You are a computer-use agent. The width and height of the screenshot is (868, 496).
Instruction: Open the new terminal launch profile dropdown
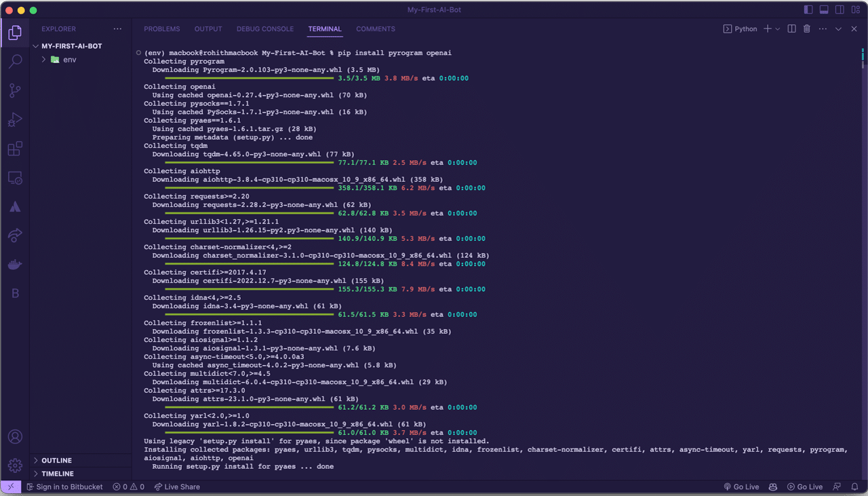click(x=778, y=29)
